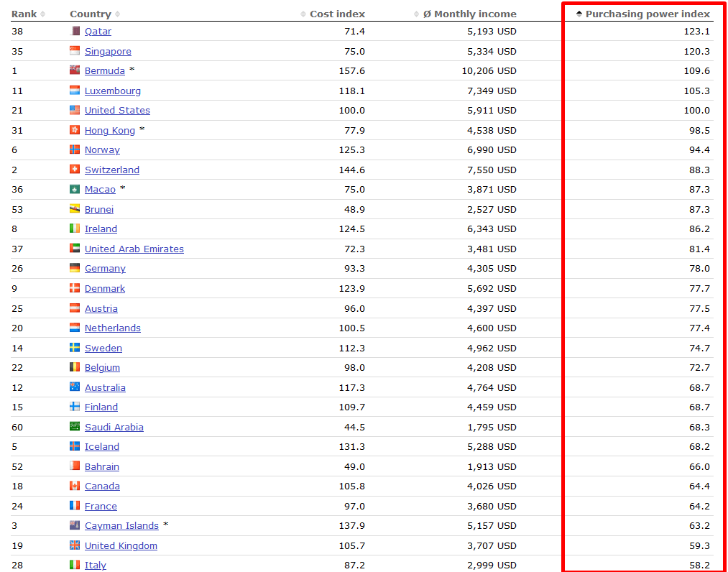Click the Germany flag icon
Screen dimensions: 728x572
coord(75,267)
